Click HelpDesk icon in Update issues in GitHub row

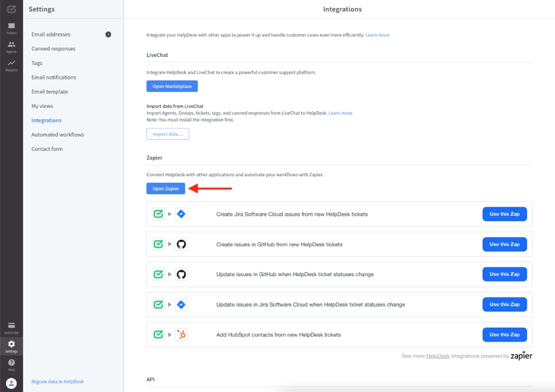158,274
